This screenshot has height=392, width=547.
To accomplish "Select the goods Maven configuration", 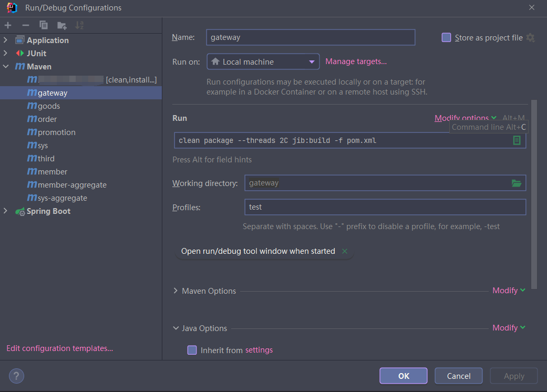I will [x=81, y=106].
